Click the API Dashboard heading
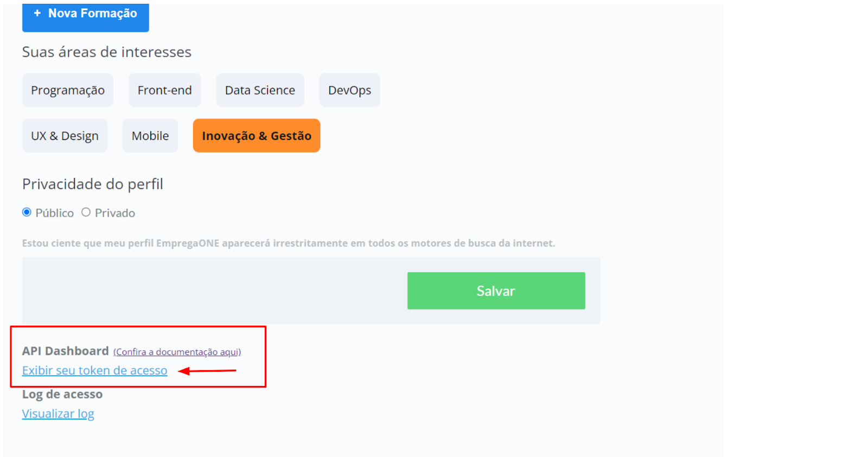 point(65,351)
